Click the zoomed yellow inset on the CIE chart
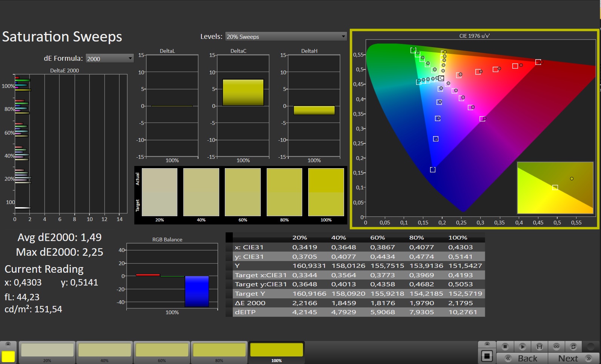Image resolution: width=601 pixels, height=364 pixels. (x=555, y=187)
